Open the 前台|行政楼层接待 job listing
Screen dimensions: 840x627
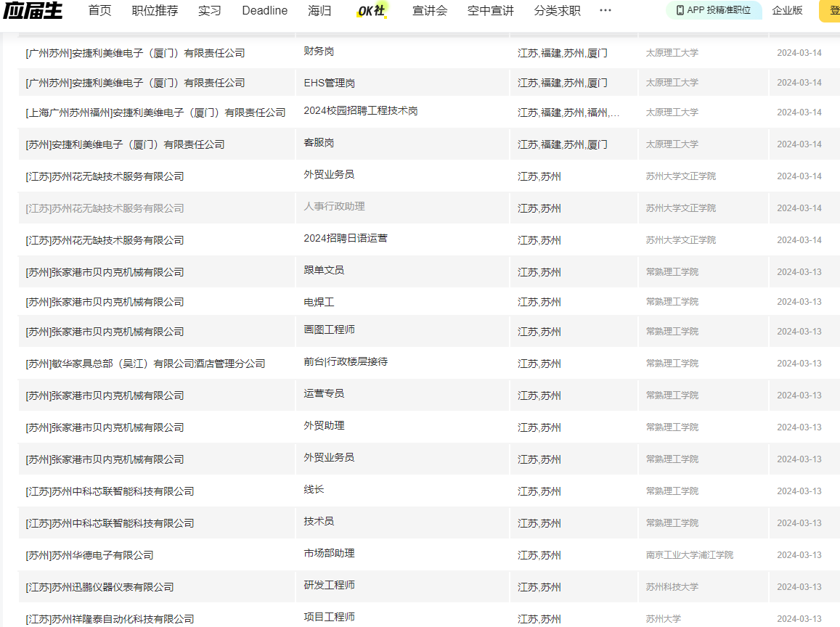tap(345, 361)
